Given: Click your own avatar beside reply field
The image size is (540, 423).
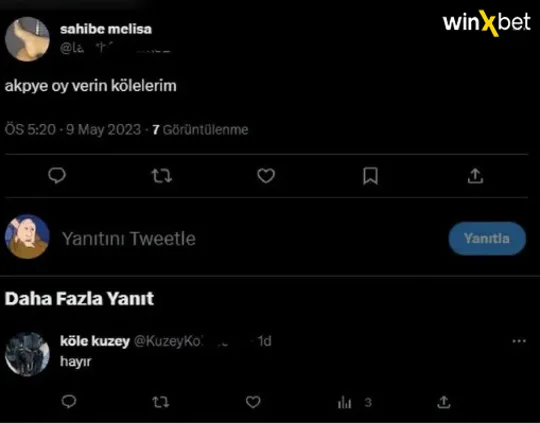Looking at the screenshot, I should [x=27, y=237].
